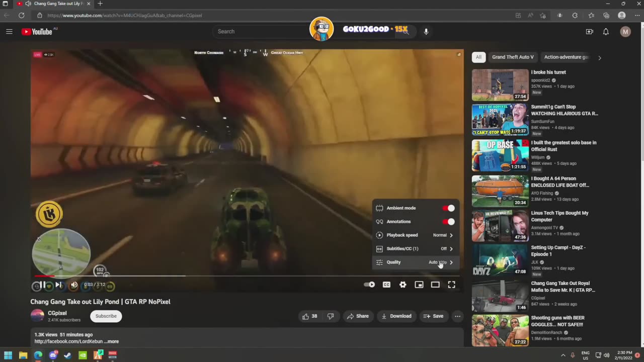644x362 pixels.
Task: Open the Windows Start menu
Action: click(x=8, y=355)
